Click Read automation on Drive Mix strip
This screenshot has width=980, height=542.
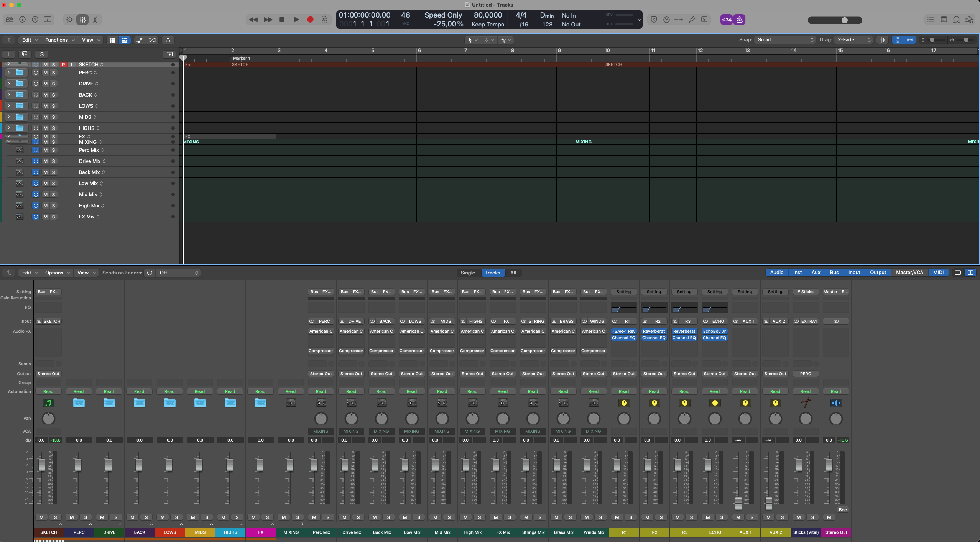[x=351, y=391]
